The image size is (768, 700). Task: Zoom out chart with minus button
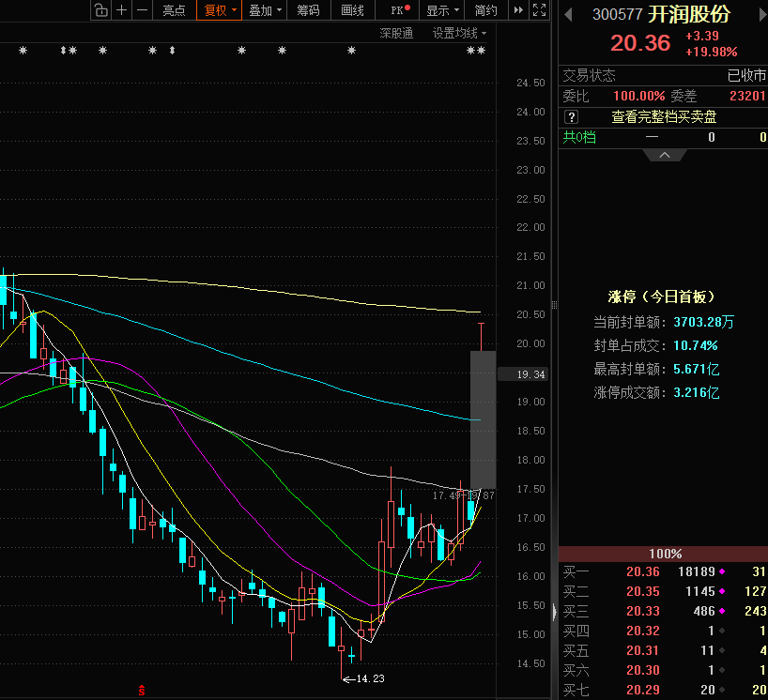tap(142, 9)
